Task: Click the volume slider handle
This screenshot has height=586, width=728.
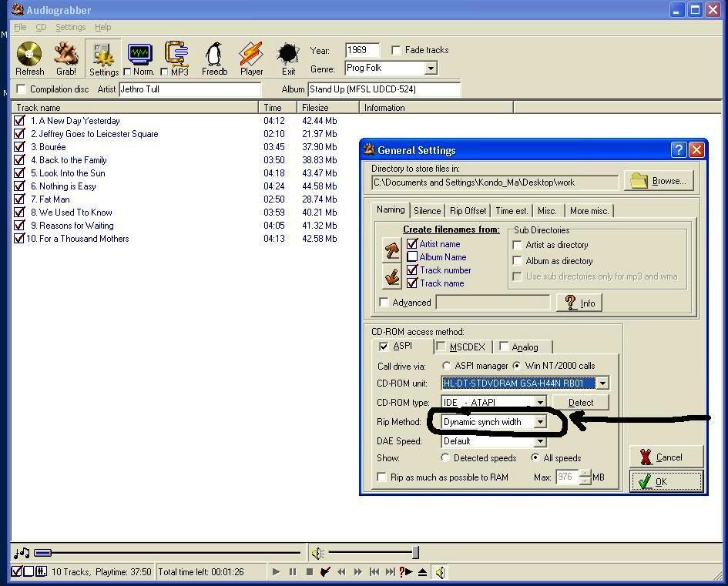Action: 415,553
